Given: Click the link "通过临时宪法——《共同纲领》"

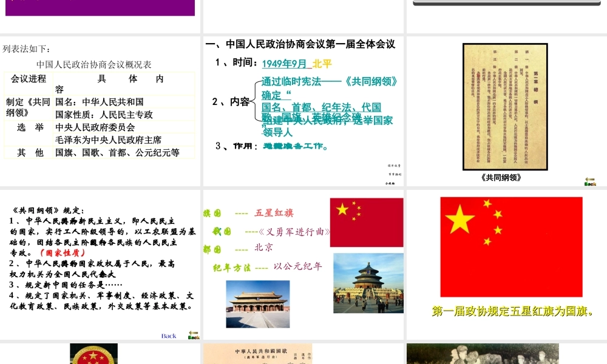Looking at the screenshot, I should (x=330, y=82).
